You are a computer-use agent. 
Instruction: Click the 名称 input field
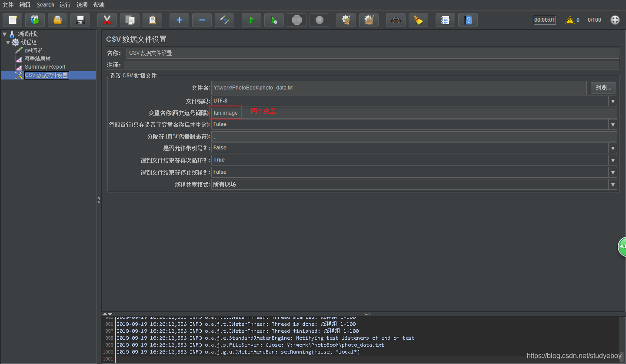(373, 53)
